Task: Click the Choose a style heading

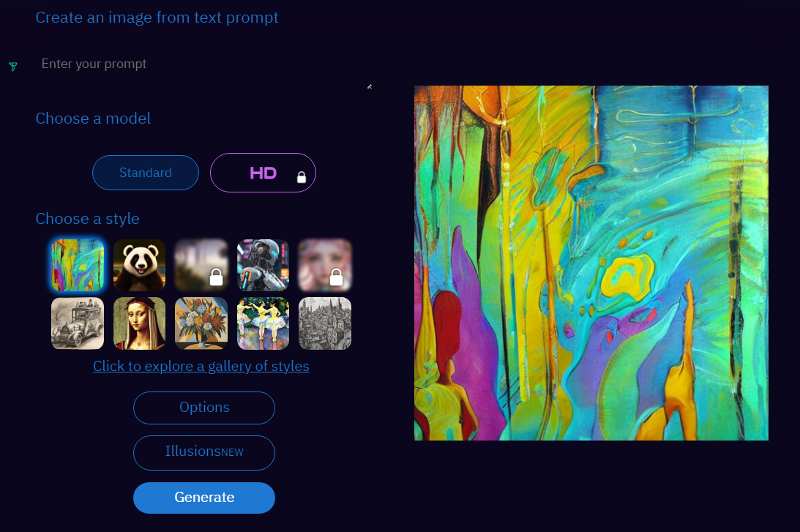Action: (x=87, y=218)
